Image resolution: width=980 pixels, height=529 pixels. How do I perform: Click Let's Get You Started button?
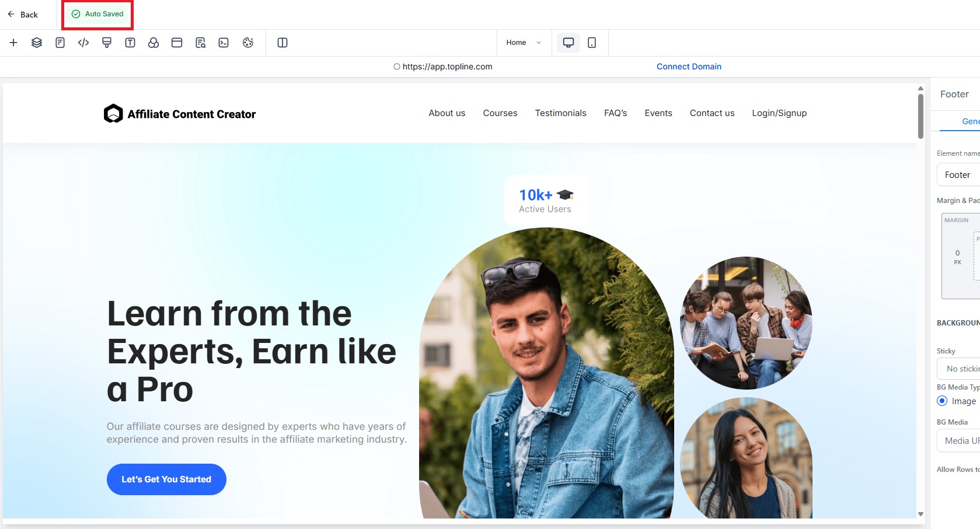[x=166, y=479]
